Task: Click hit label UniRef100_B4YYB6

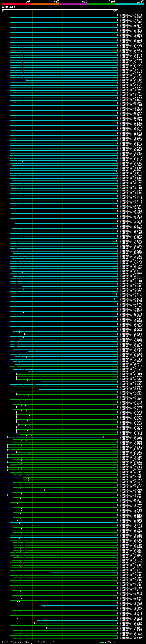Action: pyautogui.click(x=131, y=22)
